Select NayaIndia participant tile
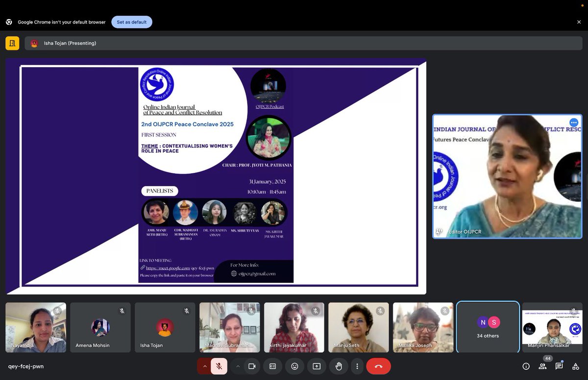The image size is (588, 380). tap(36, 327)
